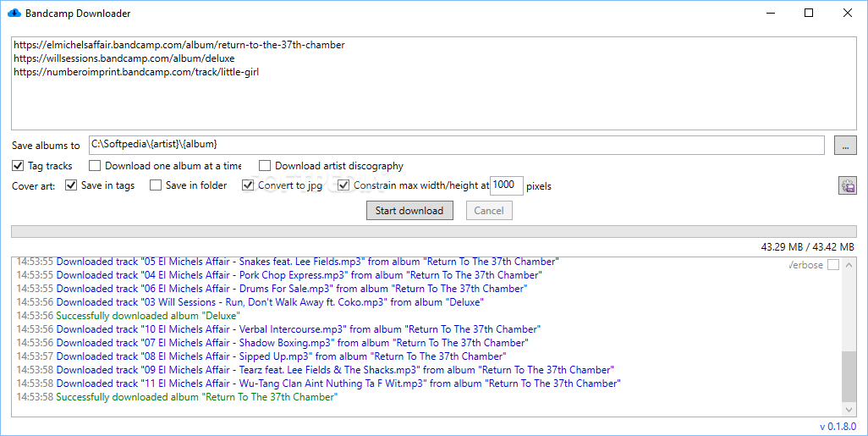Click log line for Verbal Intercourse.mp3
The width and height of the screenshot is (868, 436).
pyautogui.click(x=278, y=329)
